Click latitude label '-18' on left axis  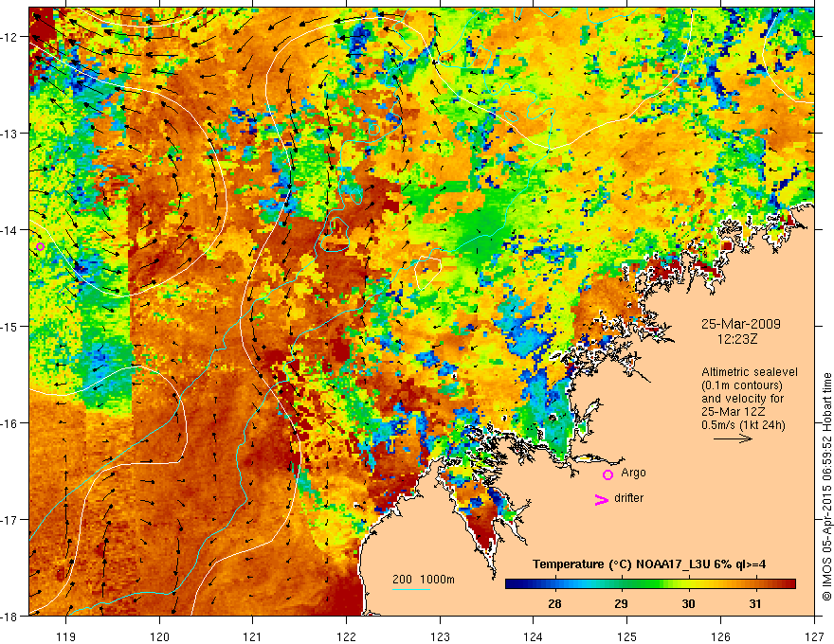(x=9, y=616)
